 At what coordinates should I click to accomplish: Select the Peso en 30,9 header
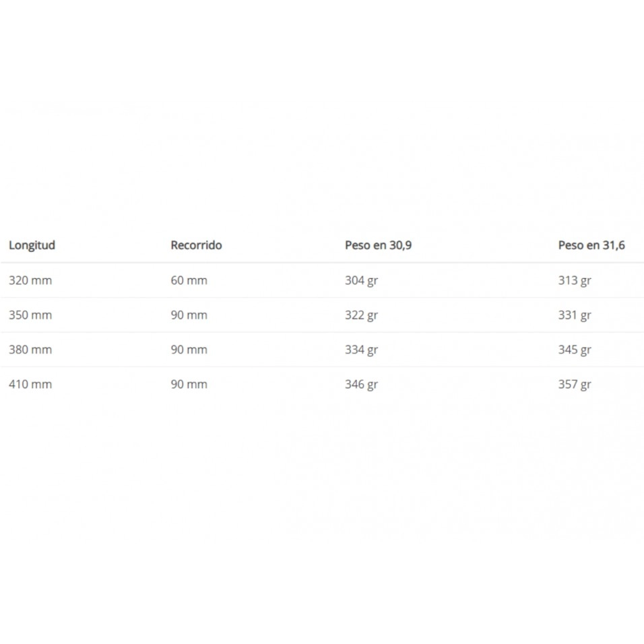tap(378, 245)
